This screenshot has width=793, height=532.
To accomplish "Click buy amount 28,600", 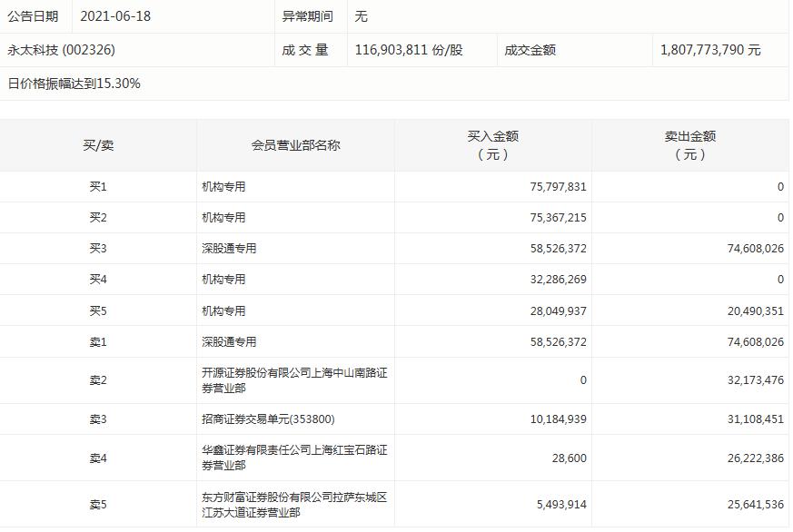I will tap(569, 458).
